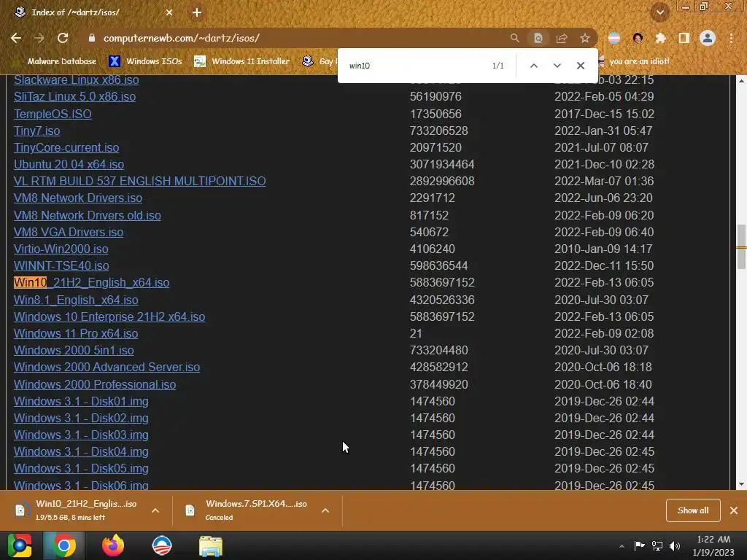The image size is (747, 560).
Task: Bookmark this page with the star icon
Action: point(585,38)
